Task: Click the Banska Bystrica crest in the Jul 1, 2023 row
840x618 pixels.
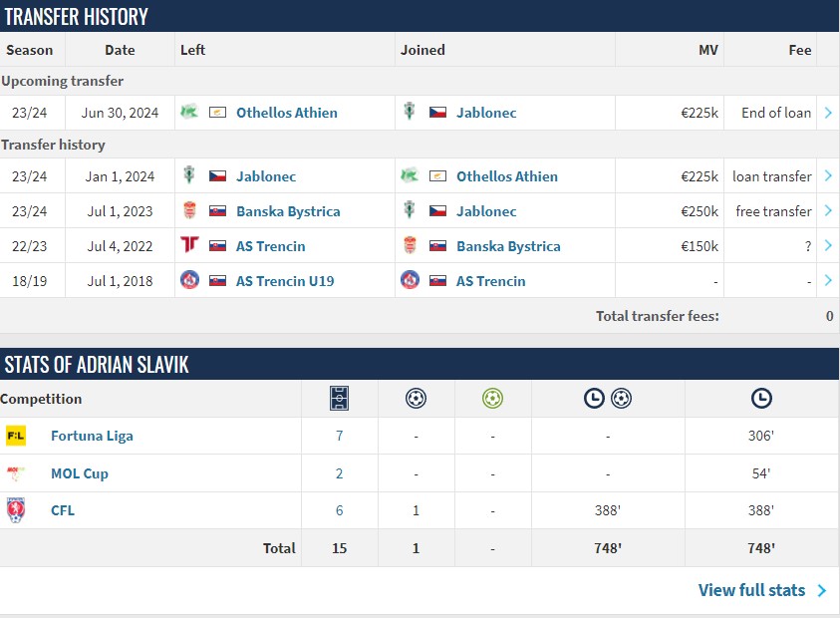Action: click(x=189, y=210)
